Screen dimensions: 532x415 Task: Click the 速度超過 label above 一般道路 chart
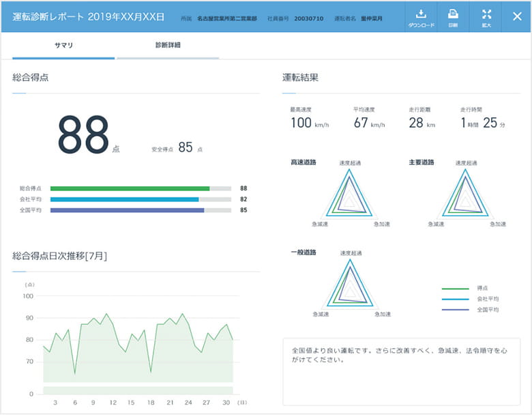click(x=351, y=253)
